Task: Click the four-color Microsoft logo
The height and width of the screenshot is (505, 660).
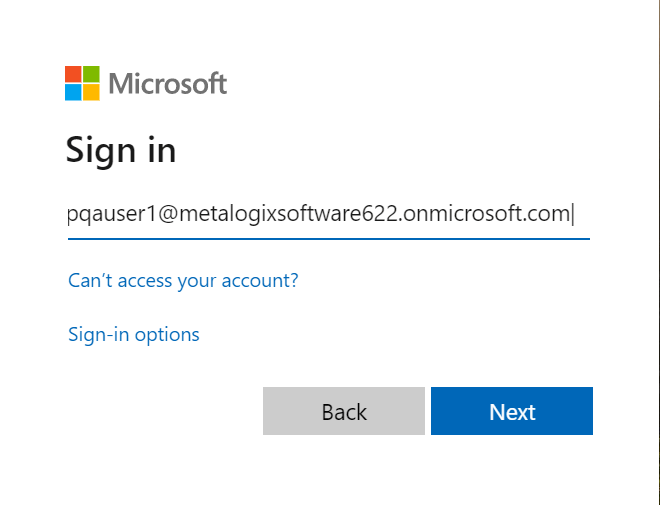Action: (x=82, y=83)
